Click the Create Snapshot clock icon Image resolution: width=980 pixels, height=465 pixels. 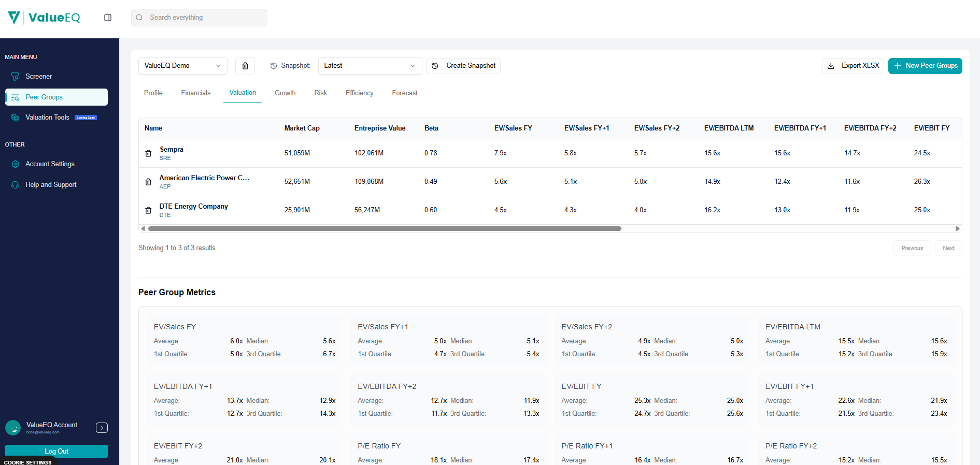pyautogui.click(x=435, y=66)
